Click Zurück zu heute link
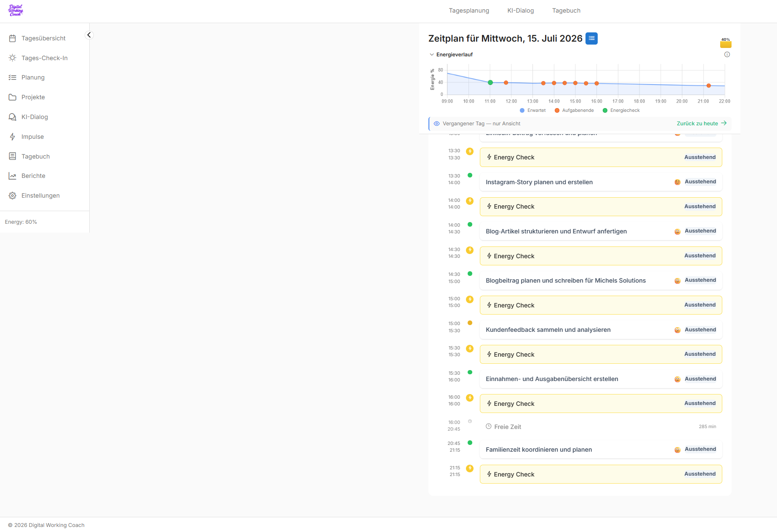Image resolution: width=777 pixels, height=532 pixels. point(702,123)
